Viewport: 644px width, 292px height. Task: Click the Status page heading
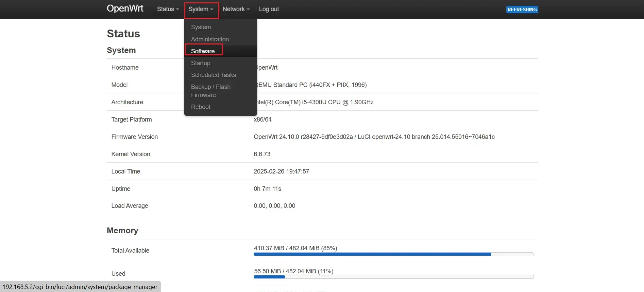click(123, 34)
